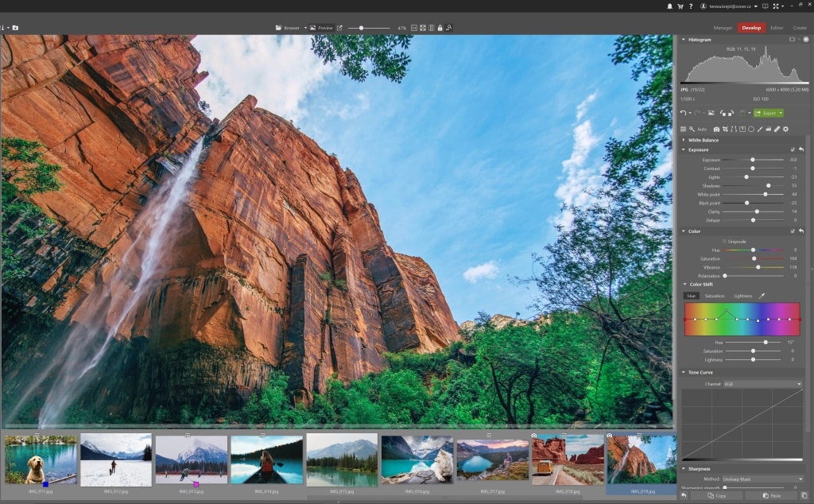
Task: Reset Exposure section with arrow icon
Action: pyautogui.click(x=801, y=149)
